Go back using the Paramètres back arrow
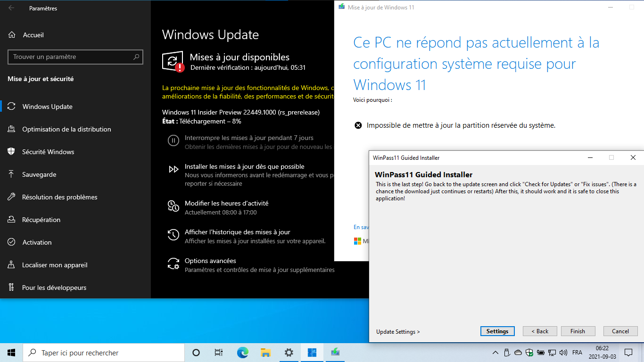 [11, 8]
